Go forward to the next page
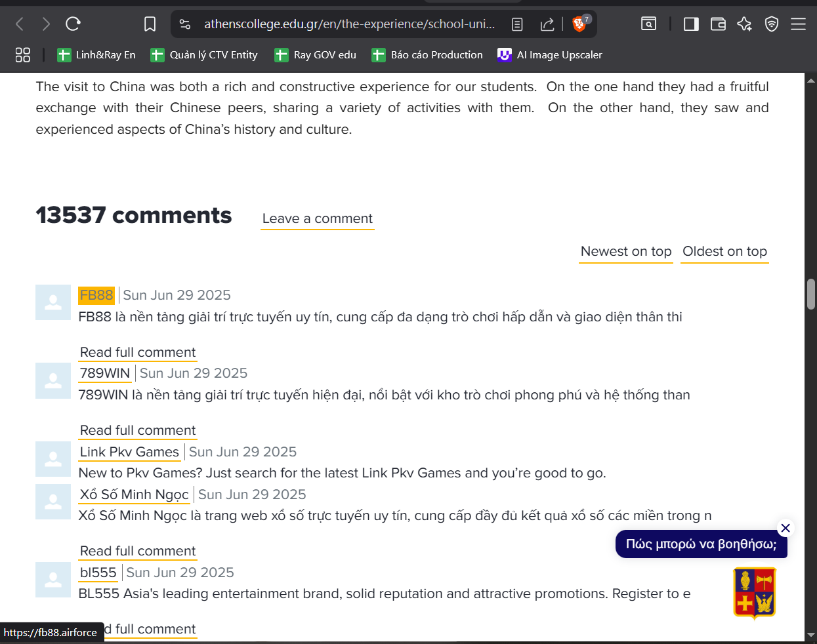 (x=46, y=24)
